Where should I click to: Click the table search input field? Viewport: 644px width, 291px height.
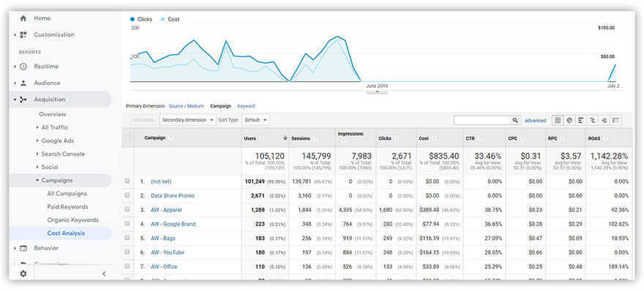pyautogui.click(x=482, y=120)
